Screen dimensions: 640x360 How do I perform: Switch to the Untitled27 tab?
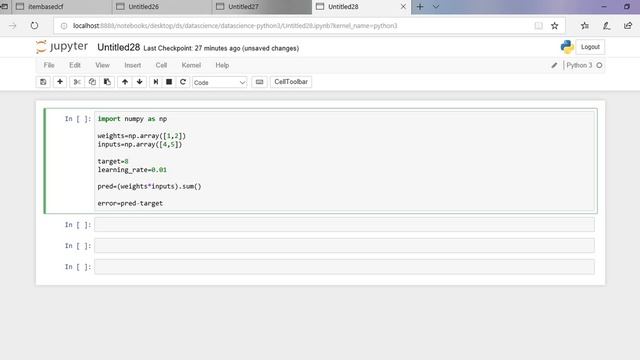click(x=262, y=7)
